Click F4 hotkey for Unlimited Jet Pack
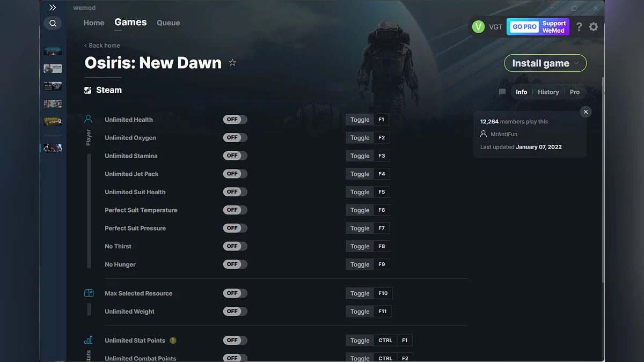Screen dimensions: 644x362 coord(382,174)
